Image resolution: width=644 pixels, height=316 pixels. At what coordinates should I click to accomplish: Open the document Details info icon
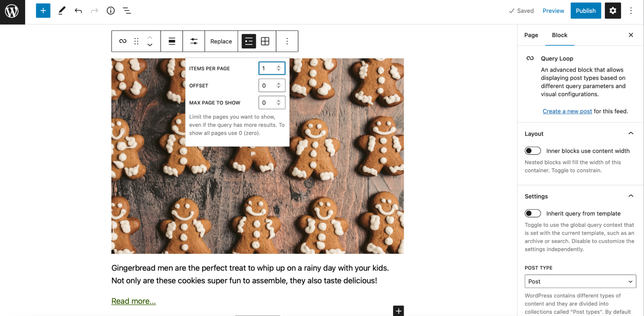tap(111, 11)
